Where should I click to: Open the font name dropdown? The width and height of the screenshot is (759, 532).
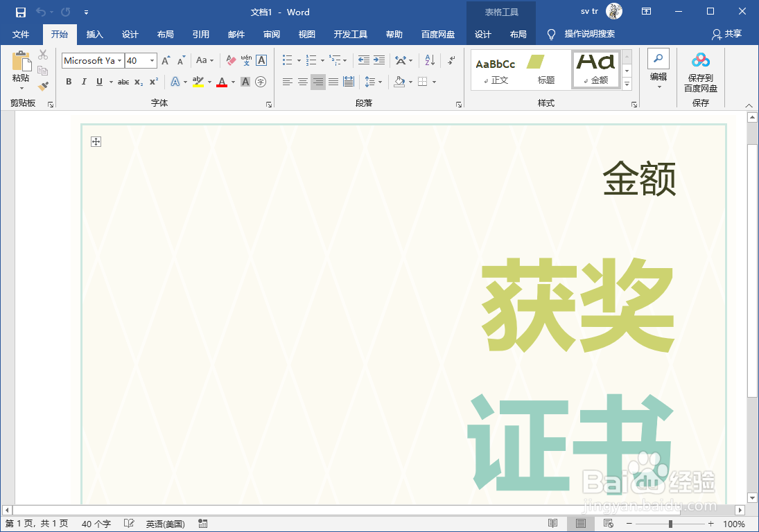pyautogui.click(x=119, y=60)
